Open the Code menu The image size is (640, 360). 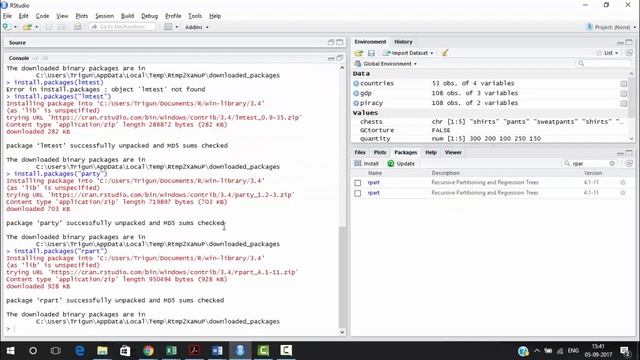point(42,16)
